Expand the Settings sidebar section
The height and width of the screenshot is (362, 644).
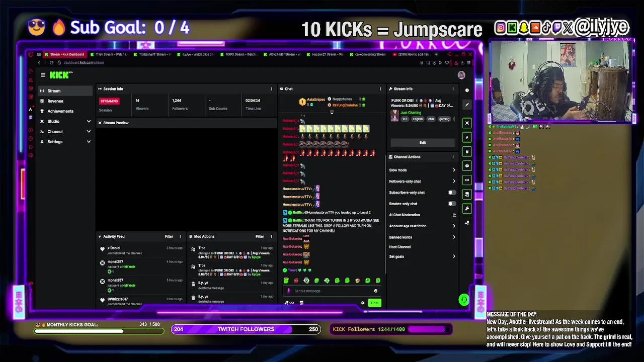(66, 142)
